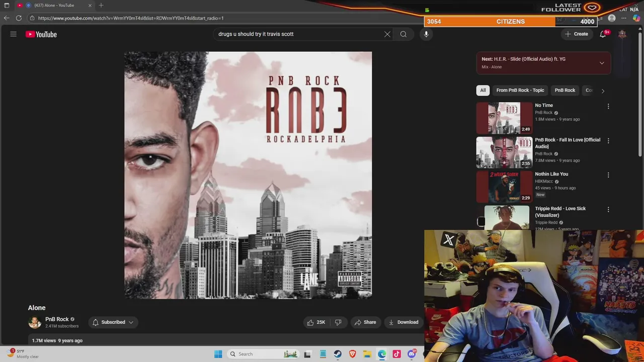This screenshot has height=362, width=644.
Task: Click the HBKMacc channel name
Action: click(544, 181)
